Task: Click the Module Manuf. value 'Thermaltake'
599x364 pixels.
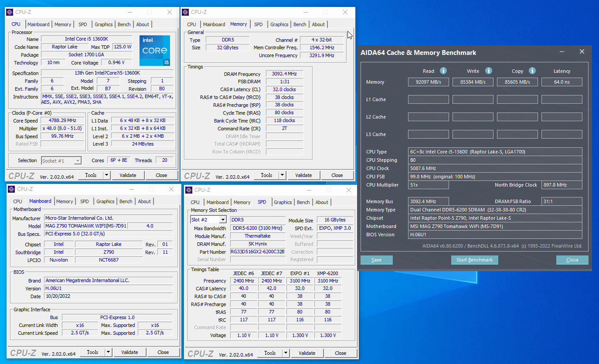Action: click(x=258, y=236)
